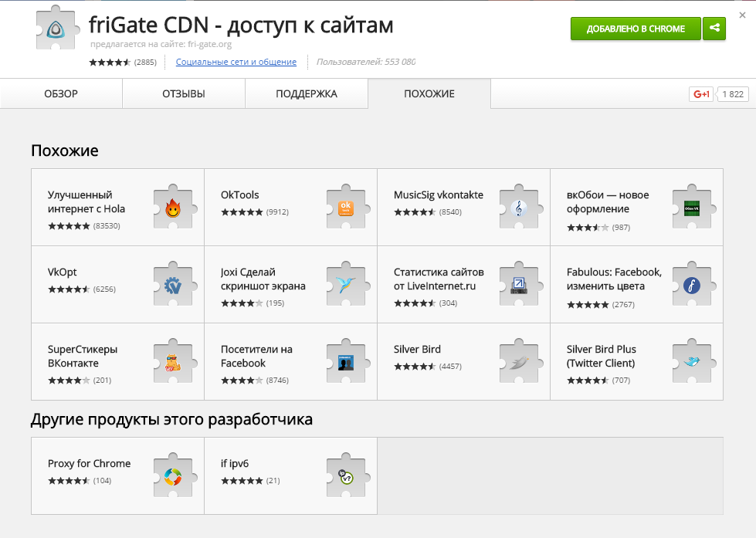The width and height of the screenshot is (756, 538).
Task: Switch to the ОТЗЫВЫ tab
Action: (x=184, y=93)
